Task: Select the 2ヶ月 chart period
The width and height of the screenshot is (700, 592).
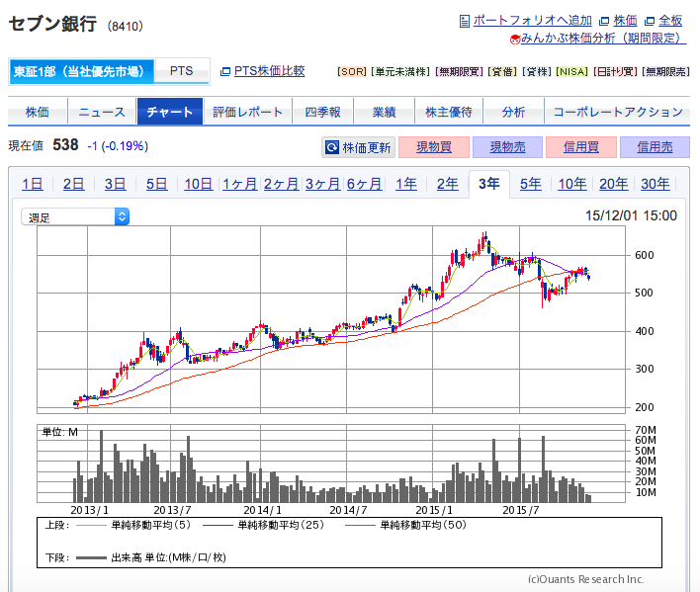Action: pyautogui.click(x=281, y=184)
